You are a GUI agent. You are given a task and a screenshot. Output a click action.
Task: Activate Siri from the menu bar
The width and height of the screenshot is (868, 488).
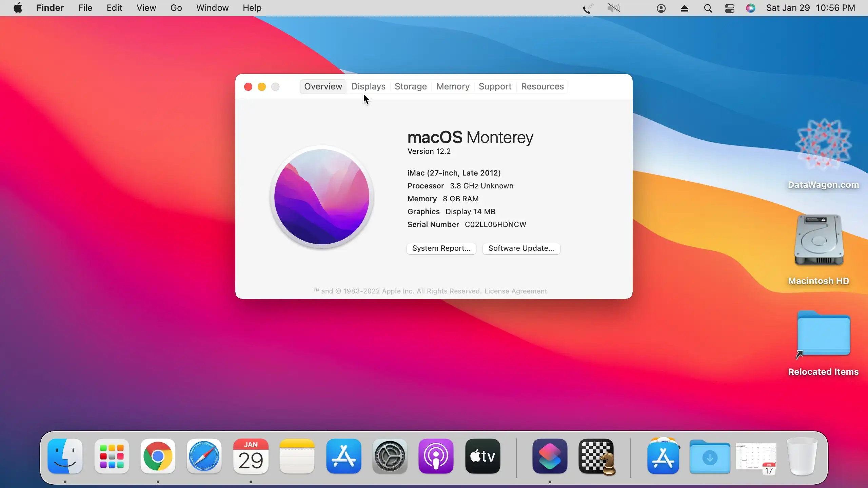coord(750,8)
